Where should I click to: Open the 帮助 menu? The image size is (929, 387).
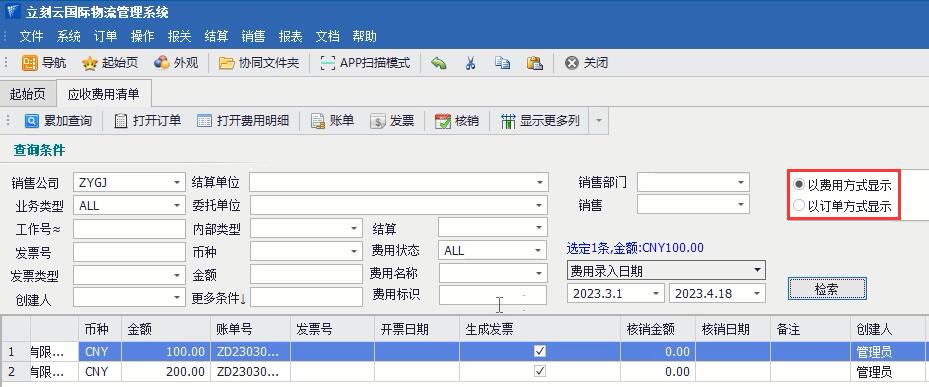364,37
